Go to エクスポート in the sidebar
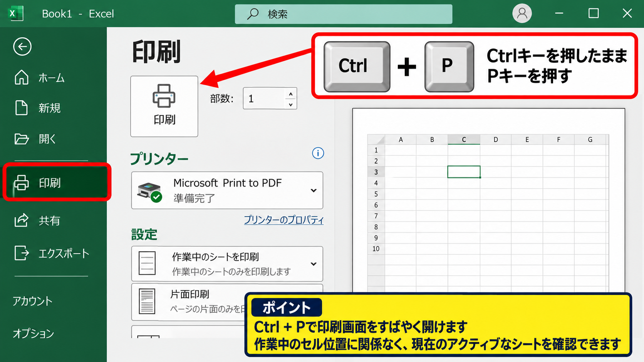The height and width of the screenshot is (362, 644). (52, 253)
